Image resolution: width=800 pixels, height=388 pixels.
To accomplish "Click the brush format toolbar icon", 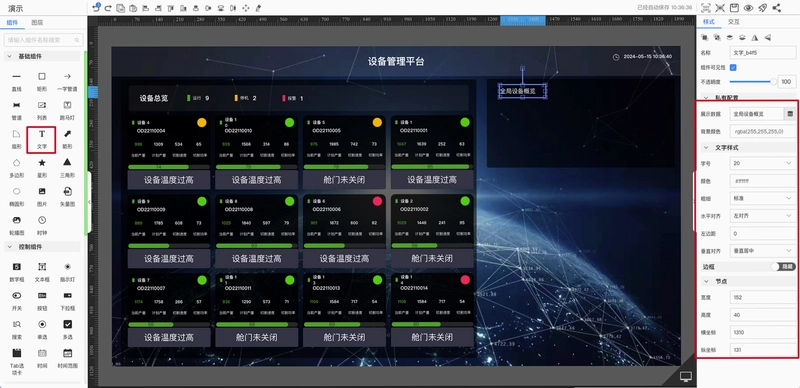I will click(x=258, y=8).
